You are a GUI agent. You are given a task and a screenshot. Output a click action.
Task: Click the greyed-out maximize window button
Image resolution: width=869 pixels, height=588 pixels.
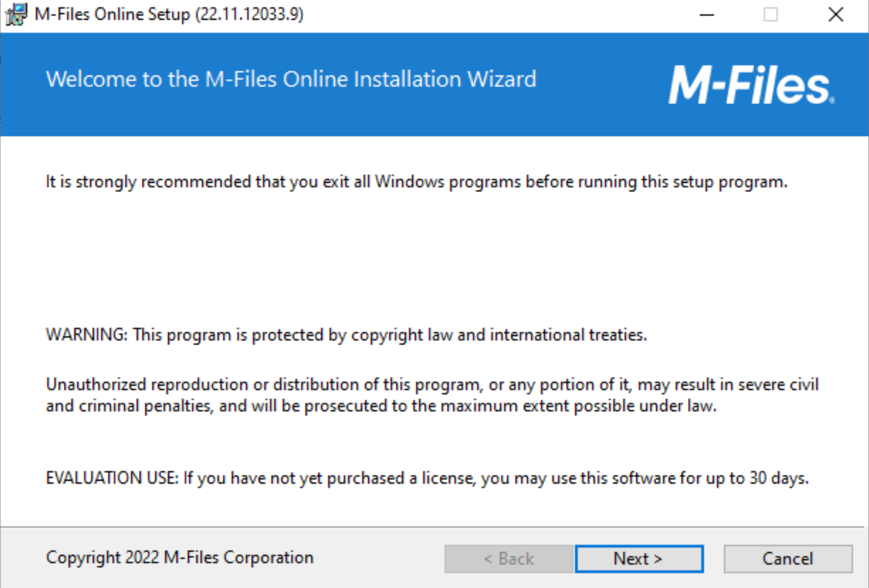click(x=771, y=14)
